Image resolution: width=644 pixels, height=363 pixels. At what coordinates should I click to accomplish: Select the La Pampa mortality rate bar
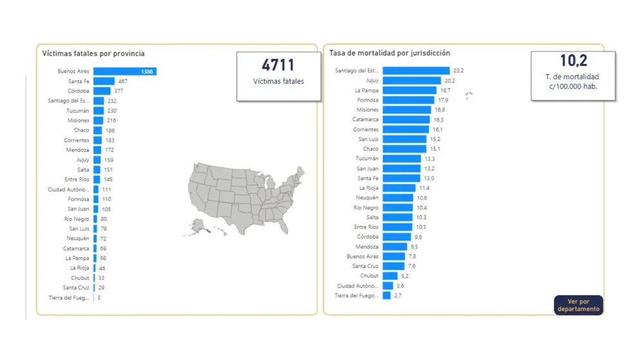tap(409, 90)
